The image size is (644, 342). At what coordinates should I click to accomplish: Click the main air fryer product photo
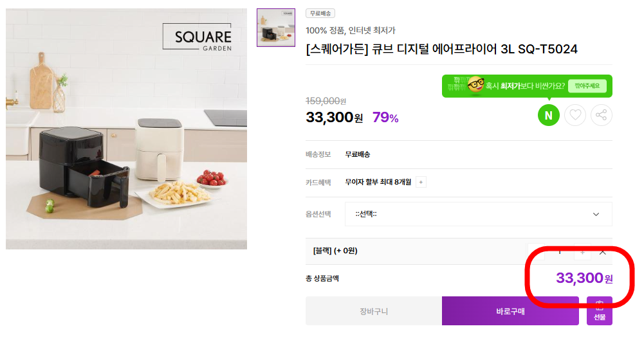tap(127, 129)
